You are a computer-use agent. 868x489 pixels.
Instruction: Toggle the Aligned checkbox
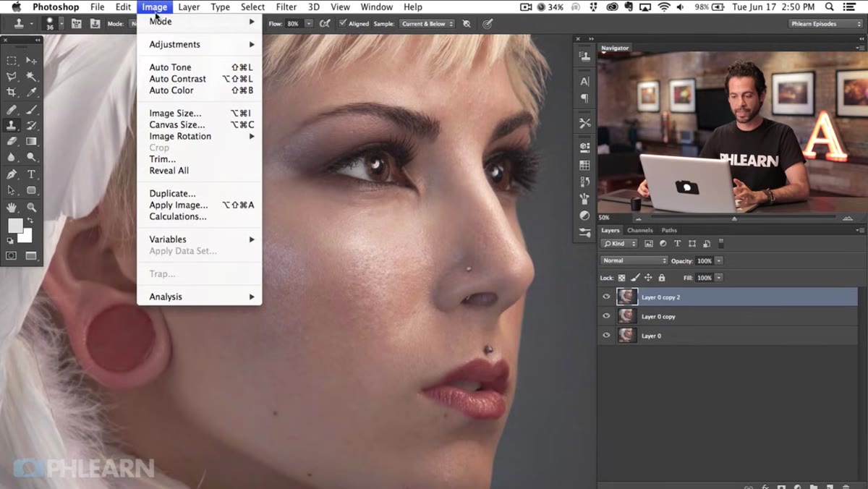342,24
